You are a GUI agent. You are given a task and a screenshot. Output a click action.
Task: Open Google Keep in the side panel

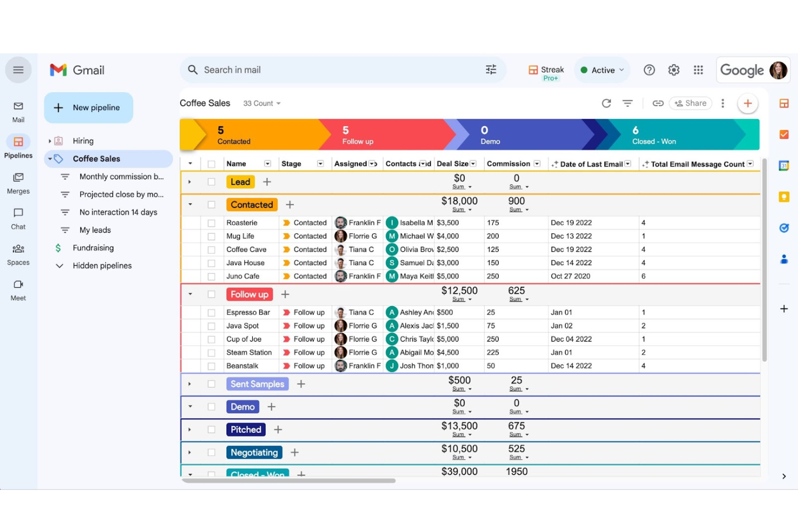(x=784, y=197)
